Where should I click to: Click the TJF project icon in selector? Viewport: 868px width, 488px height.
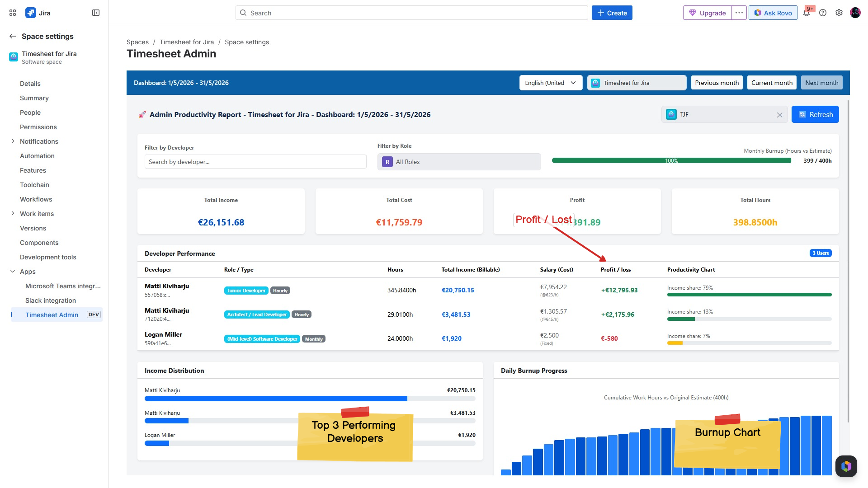[671, 114]
